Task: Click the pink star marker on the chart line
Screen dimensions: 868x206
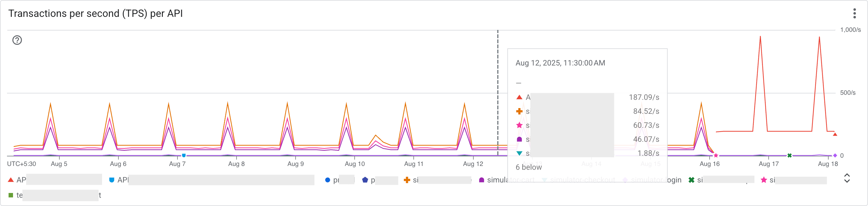Action: coord(716,155)
